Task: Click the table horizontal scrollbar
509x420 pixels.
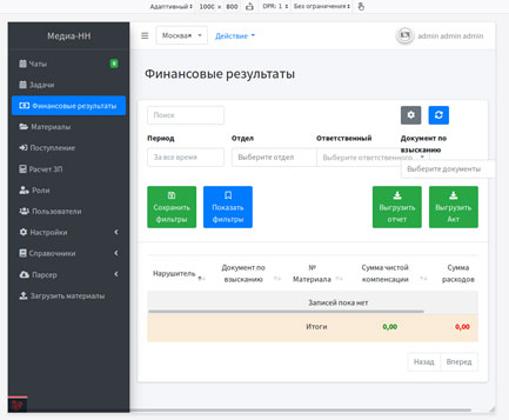Action: (x=286, y=311)
